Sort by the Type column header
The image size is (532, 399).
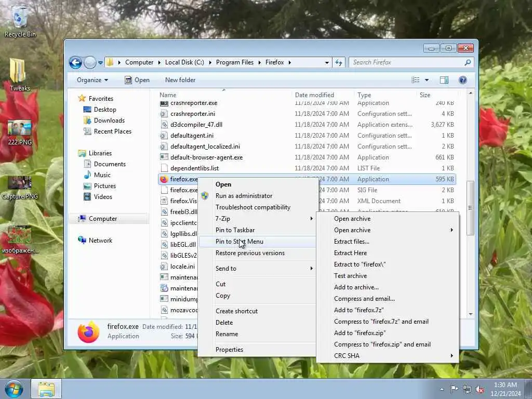coord(364,95)
